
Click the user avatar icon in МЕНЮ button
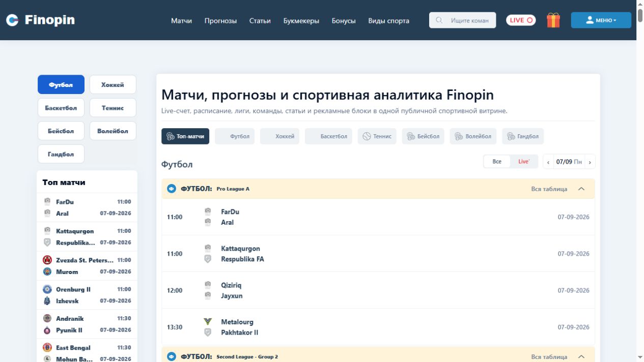click(590, 20)
